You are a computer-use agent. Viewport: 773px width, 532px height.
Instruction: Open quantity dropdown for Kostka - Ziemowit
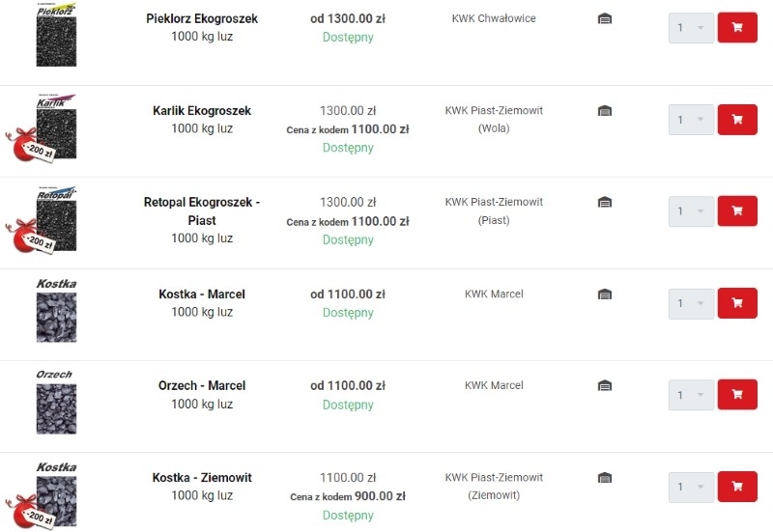coord(691,487)
